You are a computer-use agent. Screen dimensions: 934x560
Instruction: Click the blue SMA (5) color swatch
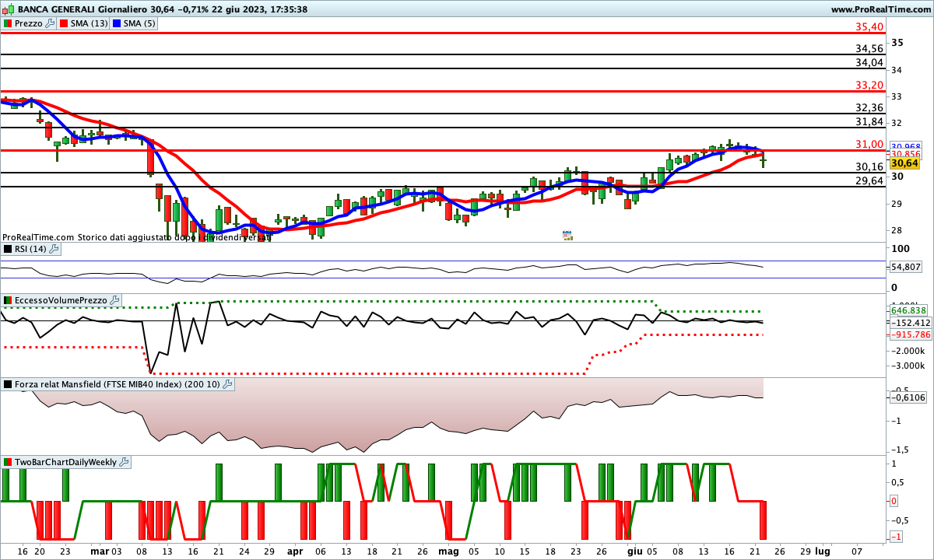click(116, 23)
